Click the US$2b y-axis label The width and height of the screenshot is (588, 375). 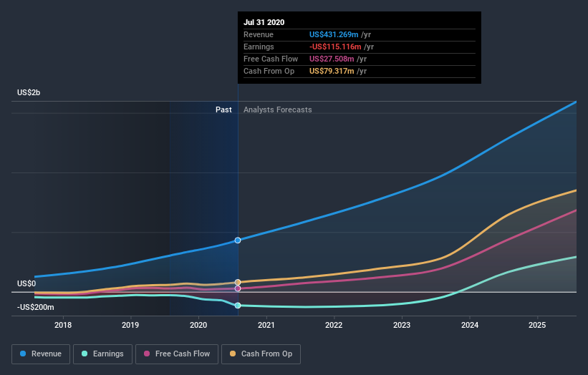coord(29,92)
